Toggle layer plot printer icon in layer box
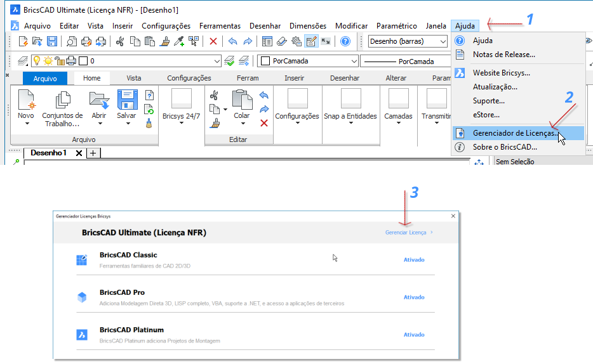Screen dimensions: 593x364 coord(71,61)
